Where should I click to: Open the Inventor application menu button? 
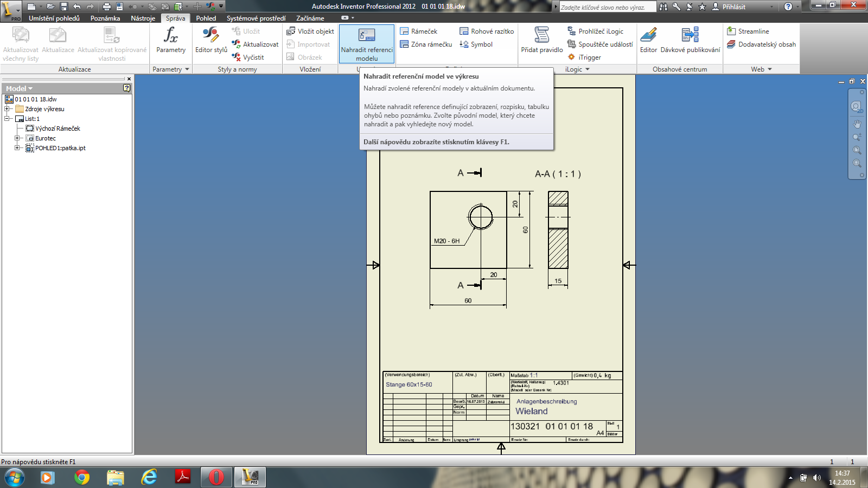click(11, 10)
